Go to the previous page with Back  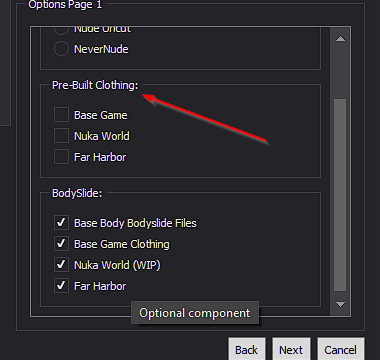247,350
